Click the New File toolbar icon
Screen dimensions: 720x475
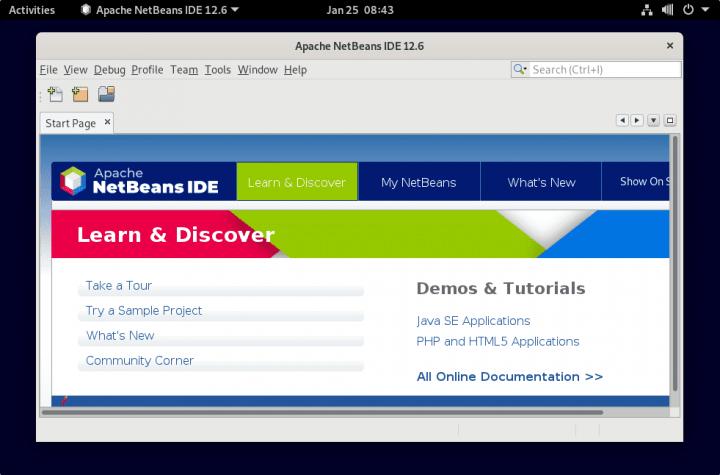pos(55,95)
